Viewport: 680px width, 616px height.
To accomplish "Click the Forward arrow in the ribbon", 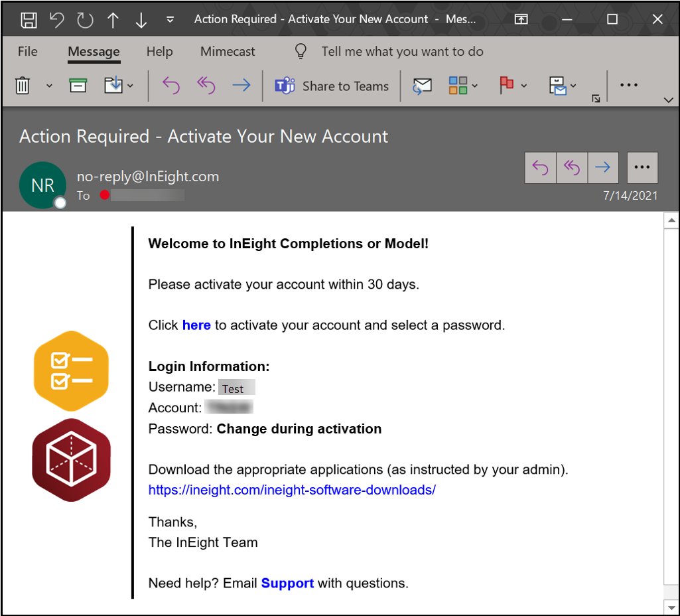I will click(241, 86).
